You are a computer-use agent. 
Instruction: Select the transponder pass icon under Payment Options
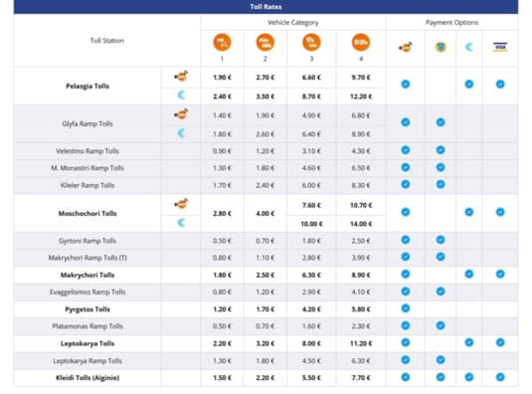(406, 47)
